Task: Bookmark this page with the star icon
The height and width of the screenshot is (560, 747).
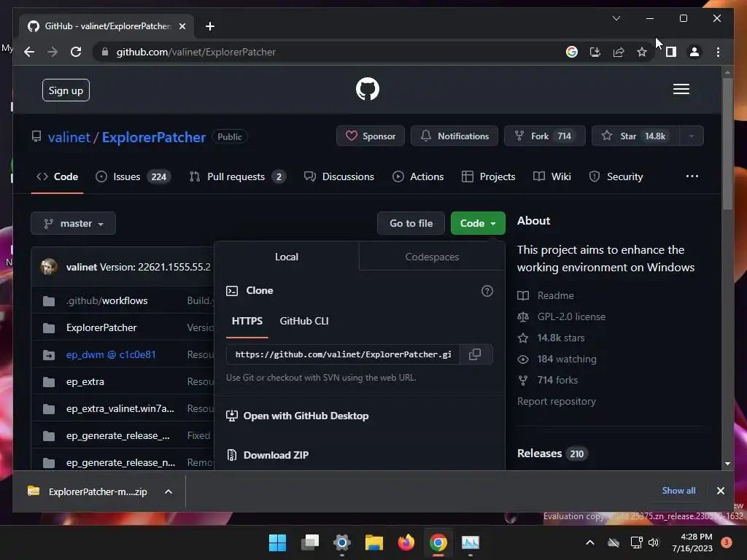Action: [642, 52]
